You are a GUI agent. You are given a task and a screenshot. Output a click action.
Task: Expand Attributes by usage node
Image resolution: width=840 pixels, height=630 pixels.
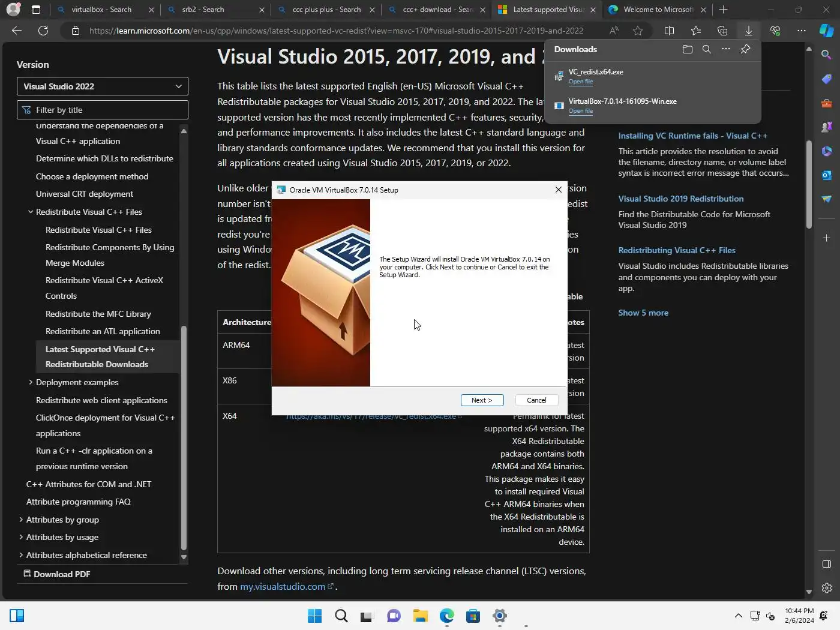pyautogui.click(x=21, y=537)
